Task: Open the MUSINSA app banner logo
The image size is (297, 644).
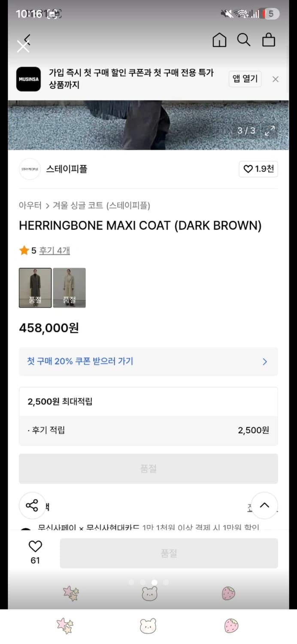Action: (28, 79)
